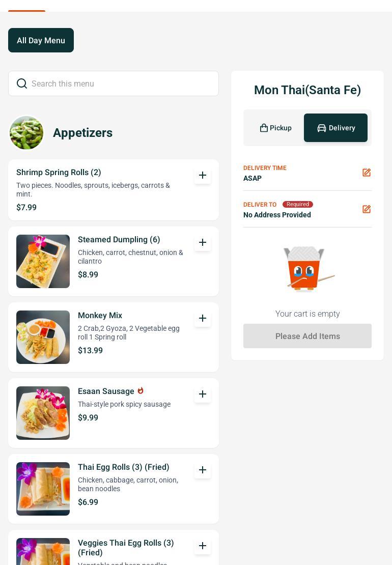Image resolution: width=392 pixels, height=565 pixels.
Task: Add Veggies Thai Egg Rolls plus icon
Action: click(x=203, y=546)
